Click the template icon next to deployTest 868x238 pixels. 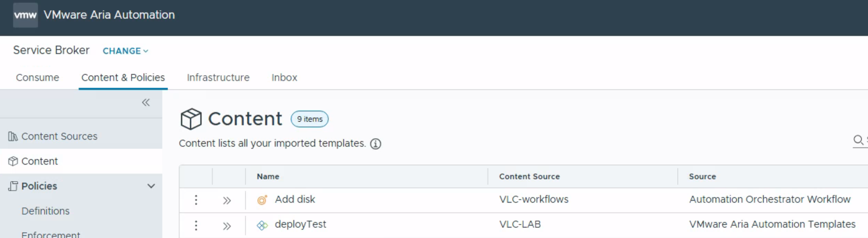click(x=262, y=226)
